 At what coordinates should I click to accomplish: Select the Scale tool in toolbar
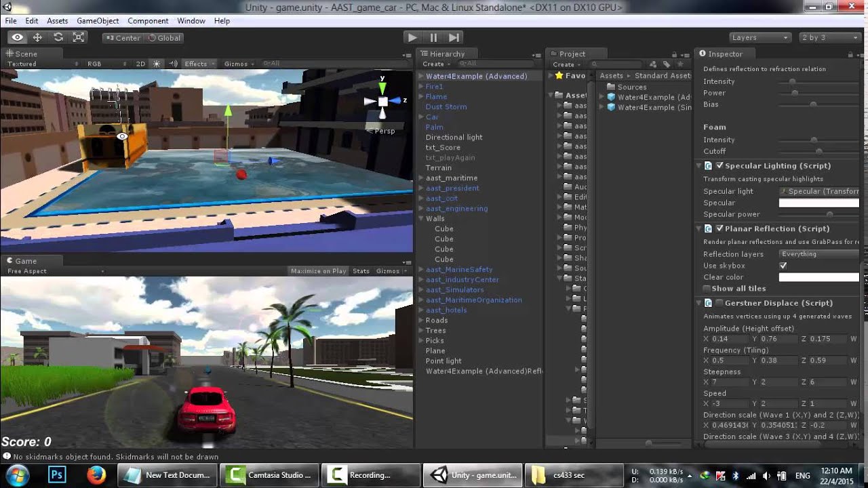click(x=79, y=38)
